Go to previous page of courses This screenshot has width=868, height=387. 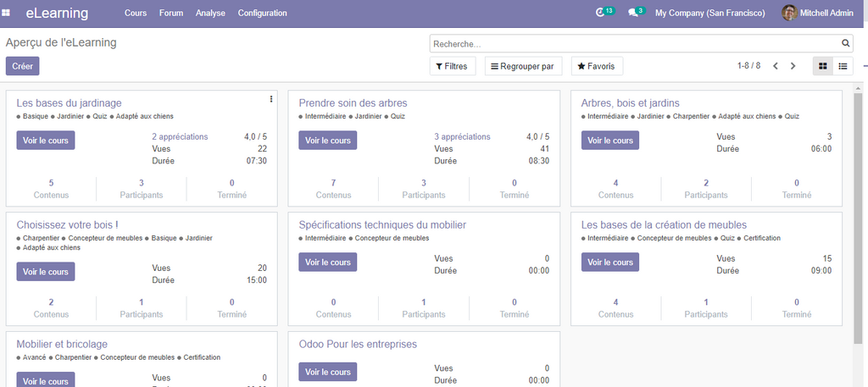[x=776, y=66]
